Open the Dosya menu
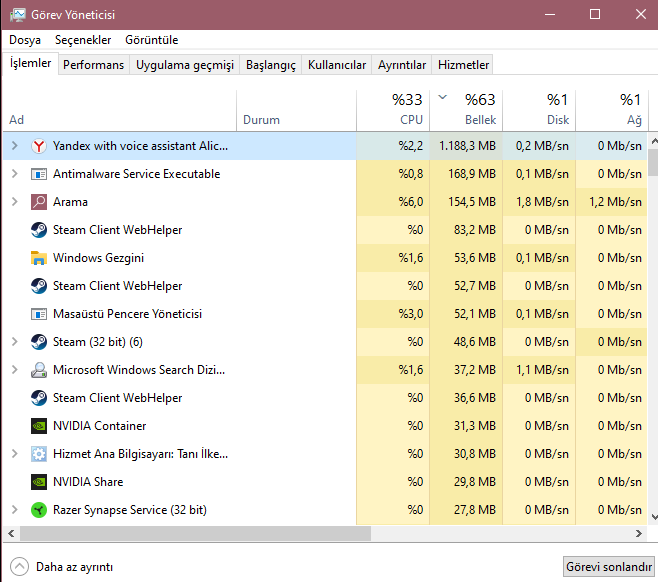The image size is (658, 582). 25,40
